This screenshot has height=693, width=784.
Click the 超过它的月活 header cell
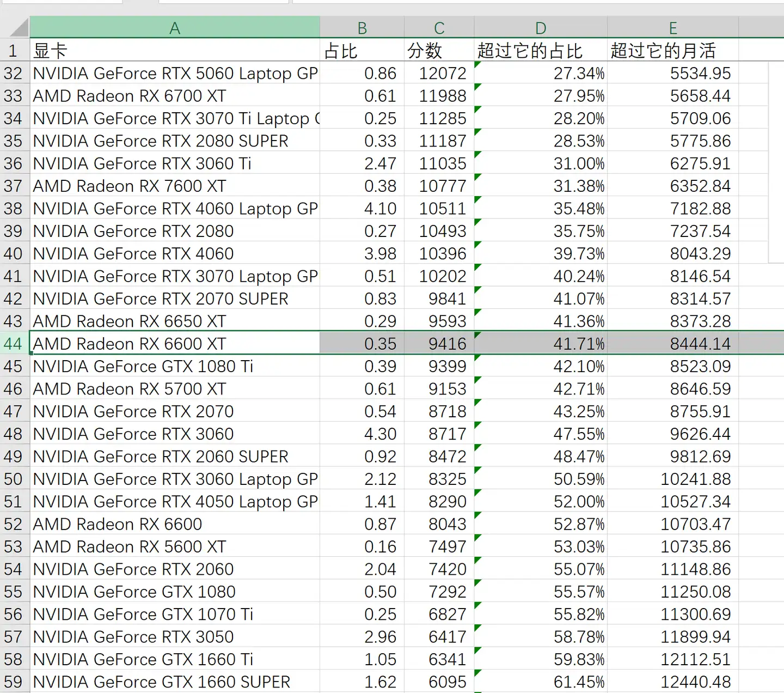coord(673,50)
